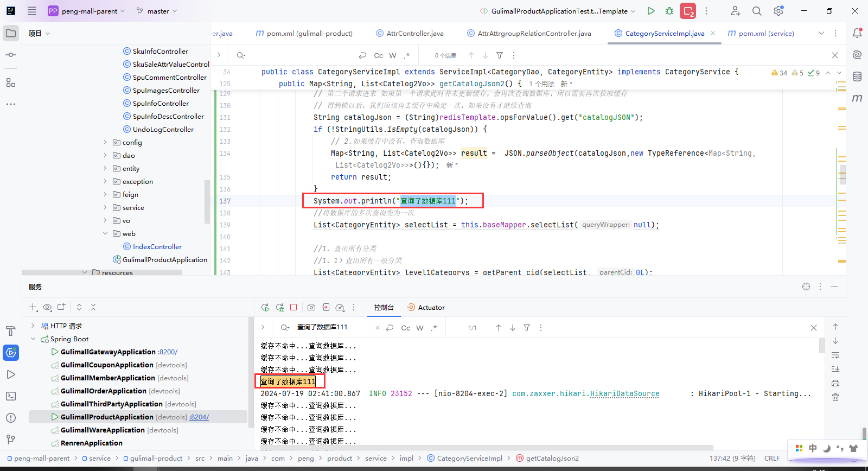This screenshot has width=868, height=471.
Task: Open the Terminal tool window
Action: click(11, 396)
